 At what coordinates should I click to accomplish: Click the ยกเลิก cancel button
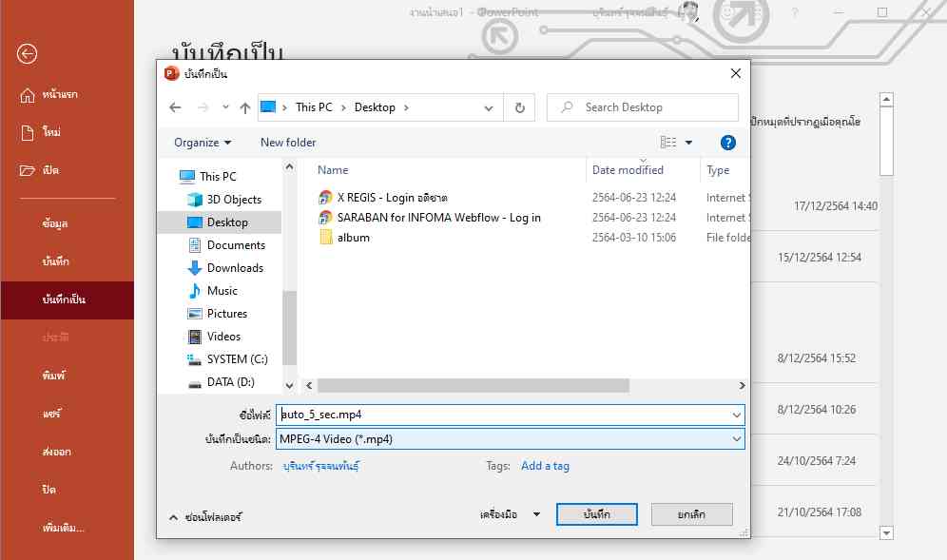point(691,514)
